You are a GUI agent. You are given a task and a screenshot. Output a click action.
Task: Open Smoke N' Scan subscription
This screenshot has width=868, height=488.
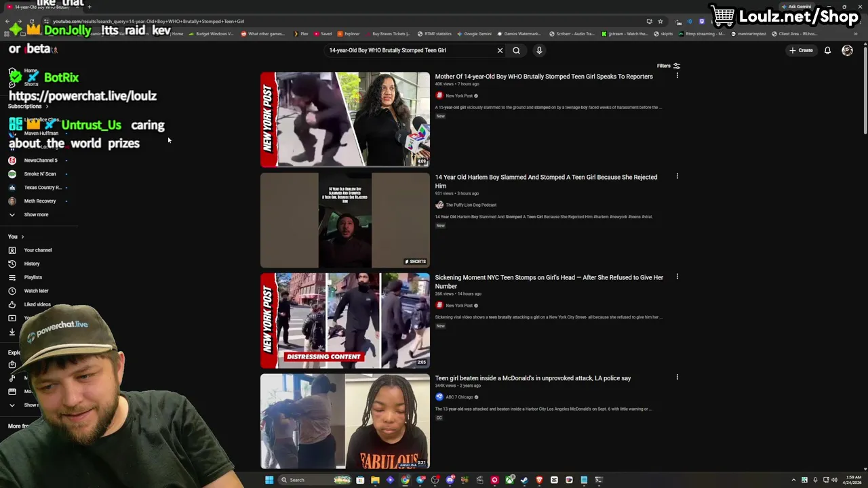point(40,174)
